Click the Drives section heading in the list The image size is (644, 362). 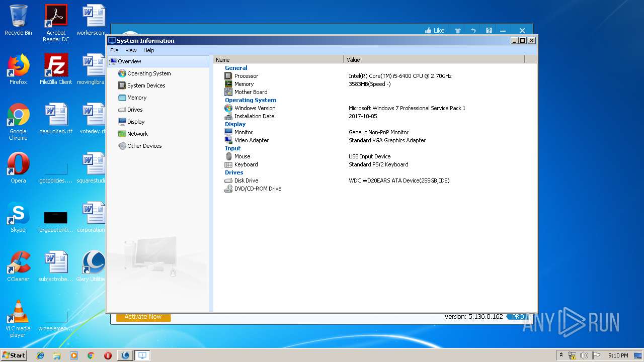(234, 172)
